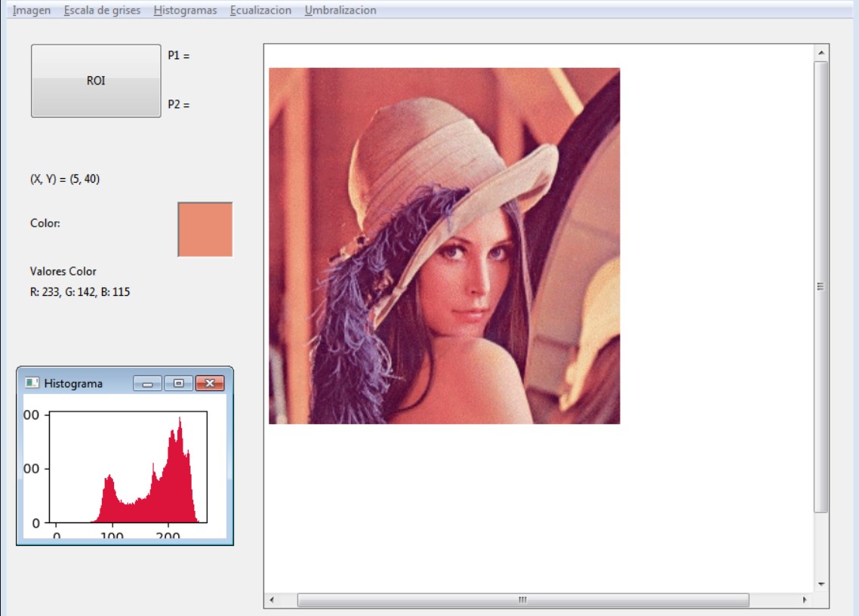Close the Histograma window

(210, 383)
